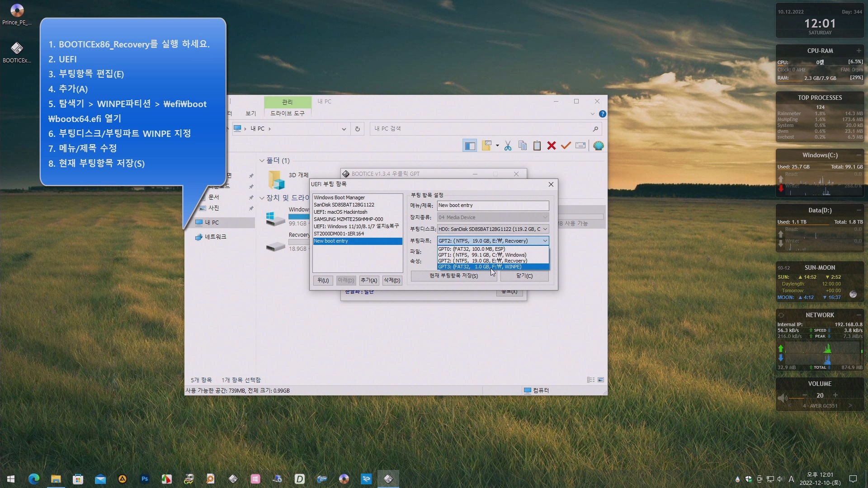Click the 추가(A) add button
The width and height of the screenshot is (868, 488).
tap(369, 281)
